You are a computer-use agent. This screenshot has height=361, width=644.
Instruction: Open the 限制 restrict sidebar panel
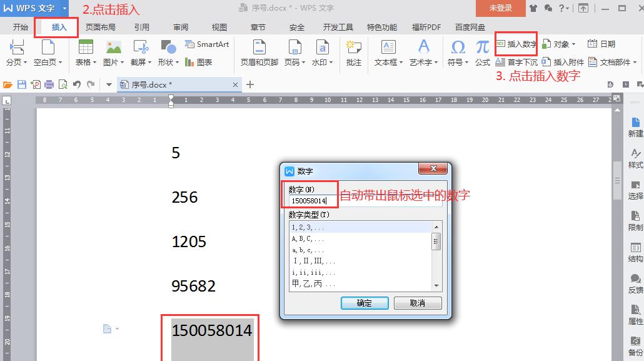pos(635,221)
